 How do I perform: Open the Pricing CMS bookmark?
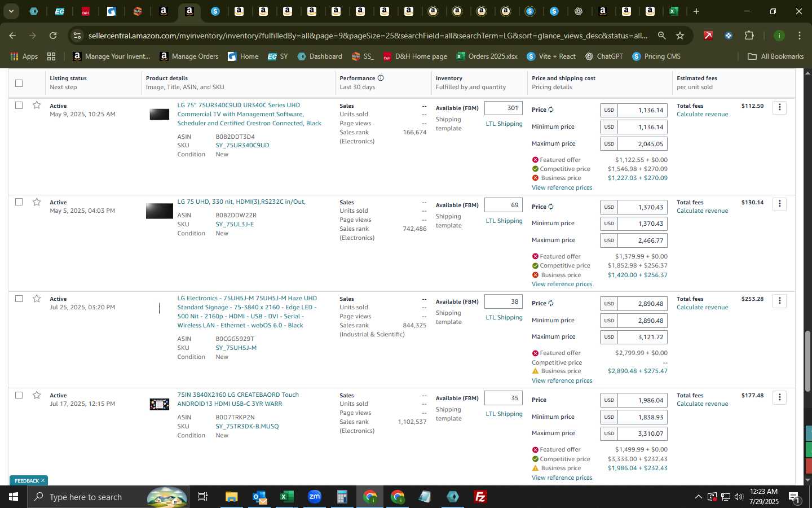(656, 56)
